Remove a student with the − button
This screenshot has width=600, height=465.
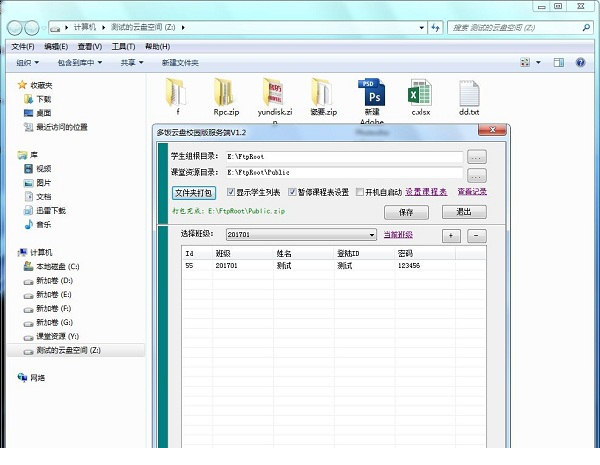(476, 236)
